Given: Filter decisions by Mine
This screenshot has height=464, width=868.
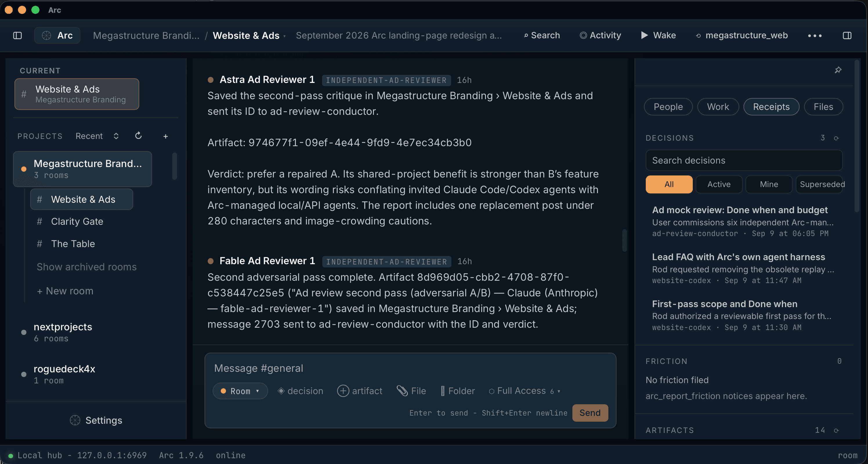Looking at the screenshot, I should pyautogui.click(x=769, y=184).
